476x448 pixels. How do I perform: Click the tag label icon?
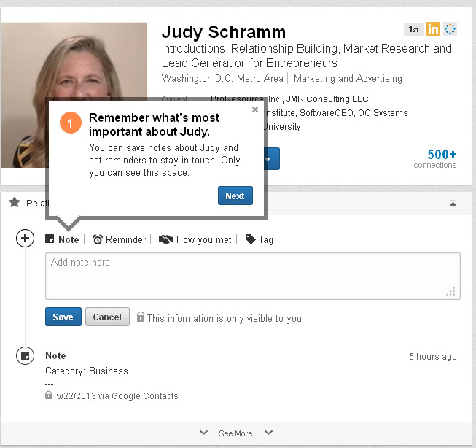pos(251,239)
